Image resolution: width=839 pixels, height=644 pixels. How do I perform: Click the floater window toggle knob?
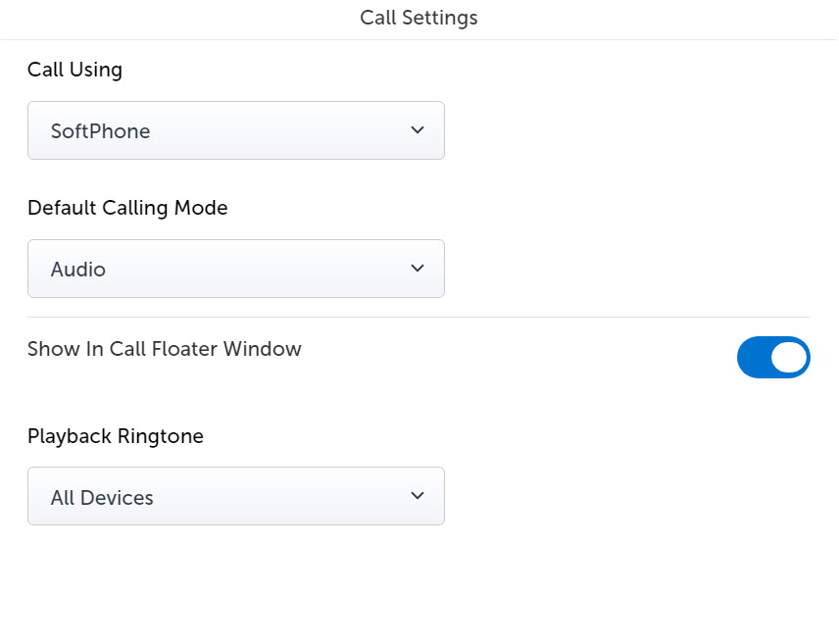pos(789,358)
